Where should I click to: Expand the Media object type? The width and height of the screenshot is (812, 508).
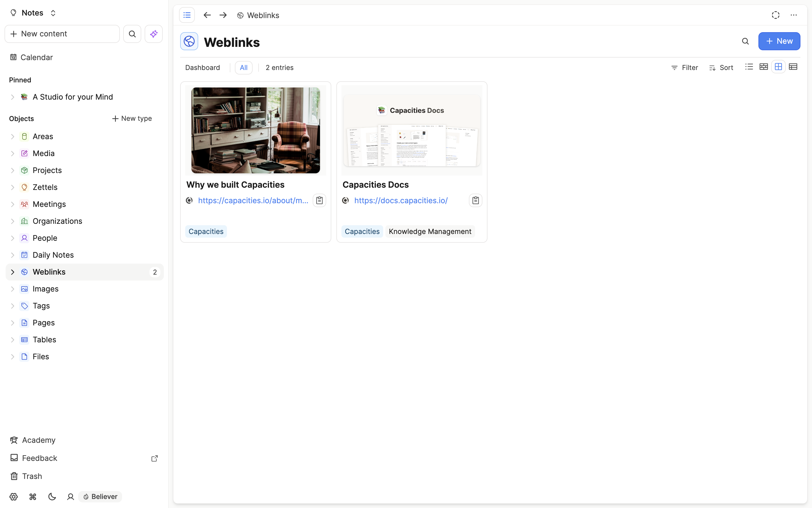tap(12, 154)
